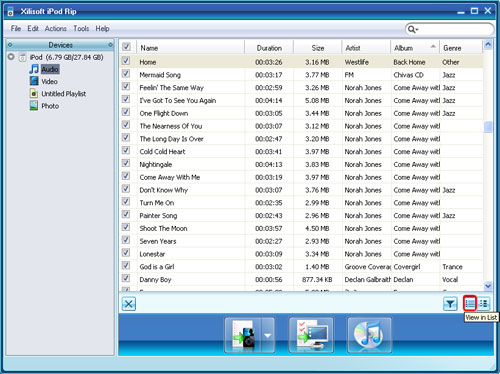Select the song "Seven Years"
Viewport: 500px width, 374px height.
point(158,241)
